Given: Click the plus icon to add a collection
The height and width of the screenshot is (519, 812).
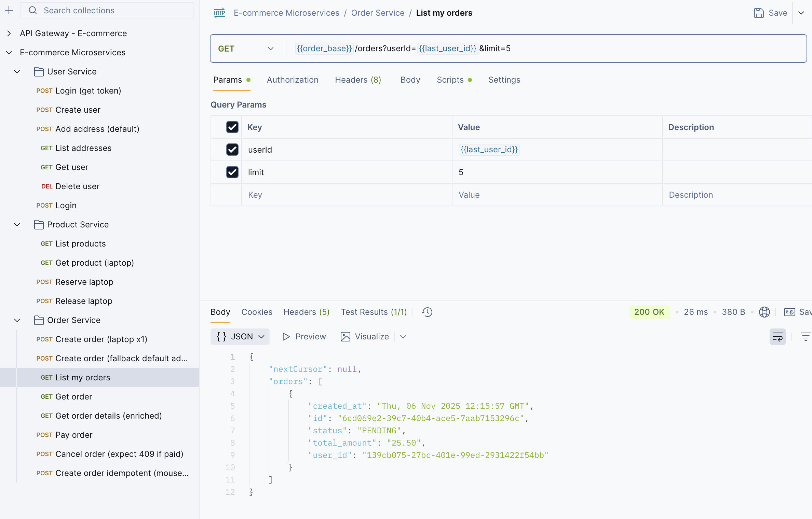Looking at the screenshot, I should [9, 10].
